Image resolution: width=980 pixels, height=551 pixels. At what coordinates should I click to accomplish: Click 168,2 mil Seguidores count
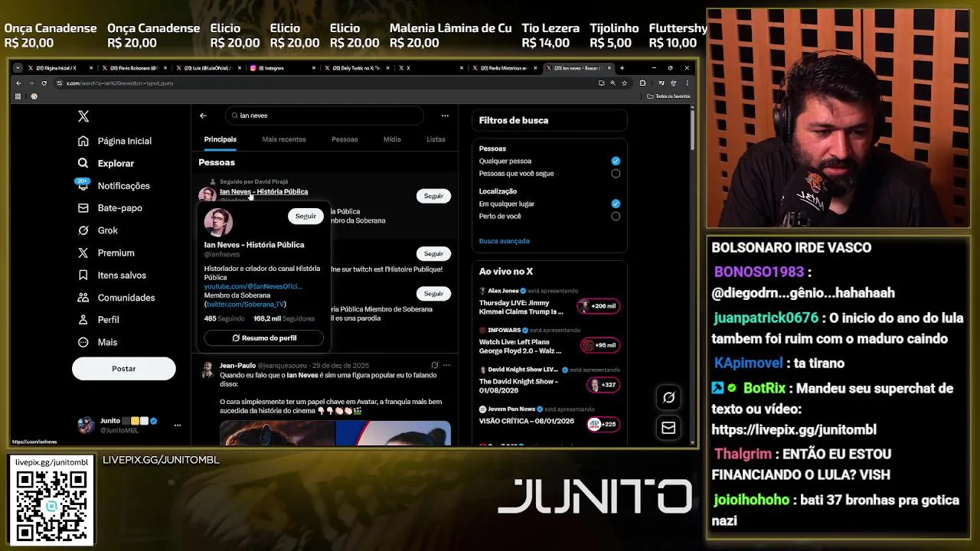[284, 318]
